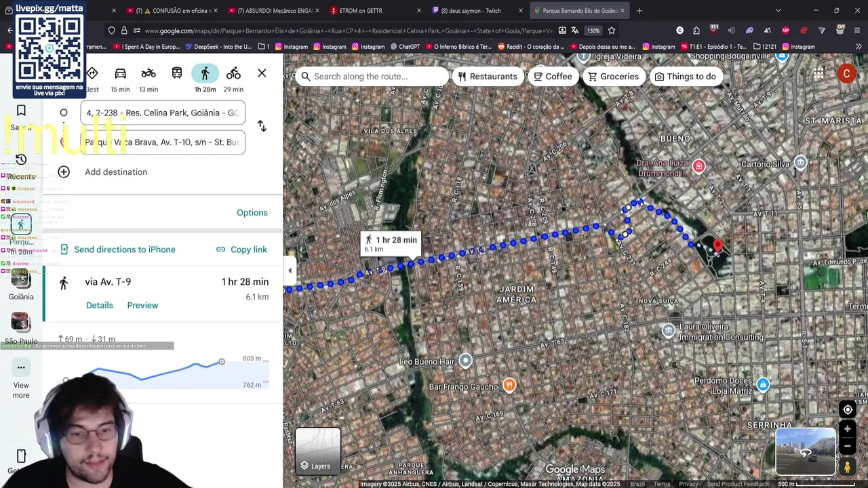Click the Cartório Silva map marker

(x=801, y=163)
